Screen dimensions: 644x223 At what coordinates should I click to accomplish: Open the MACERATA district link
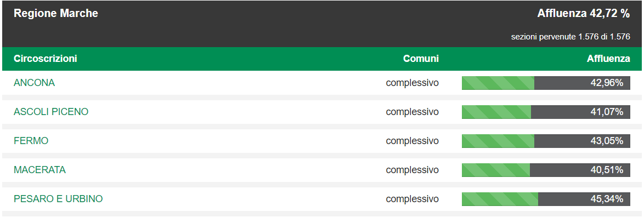[x=39, y=170]
